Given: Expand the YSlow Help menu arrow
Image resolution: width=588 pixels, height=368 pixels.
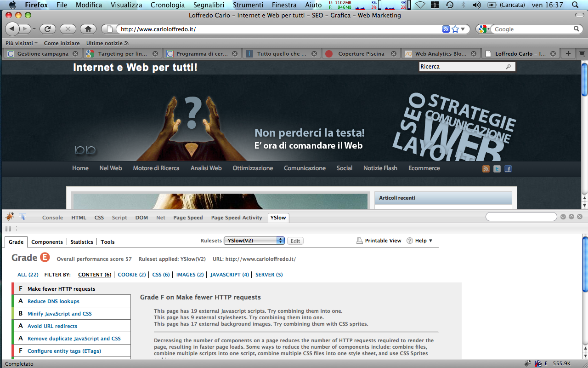Looking at the screenshot, I should tap(430, 241).
